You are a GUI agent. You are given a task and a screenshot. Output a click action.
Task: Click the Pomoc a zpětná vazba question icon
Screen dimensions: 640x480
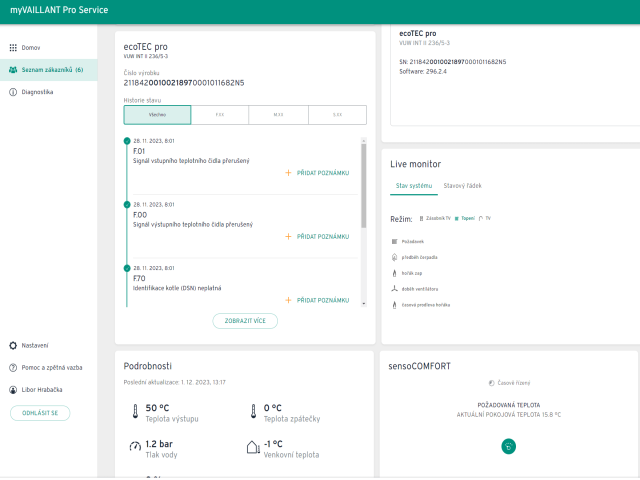pos(13,367)
